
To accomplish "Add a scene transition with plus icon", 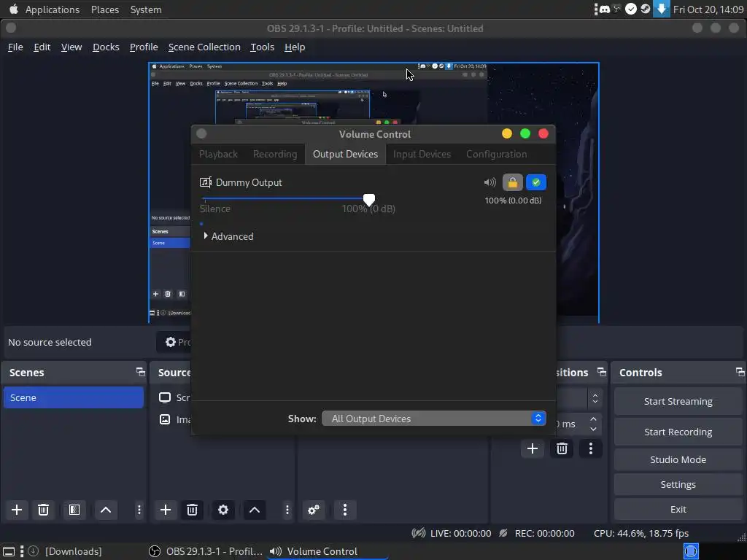I will [532, 448].
